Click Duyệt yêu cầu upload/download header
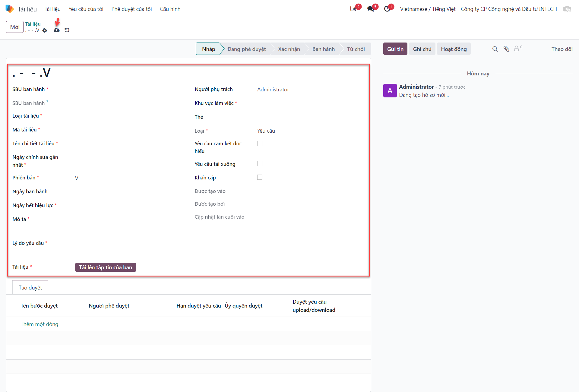 tap(314, 306)
